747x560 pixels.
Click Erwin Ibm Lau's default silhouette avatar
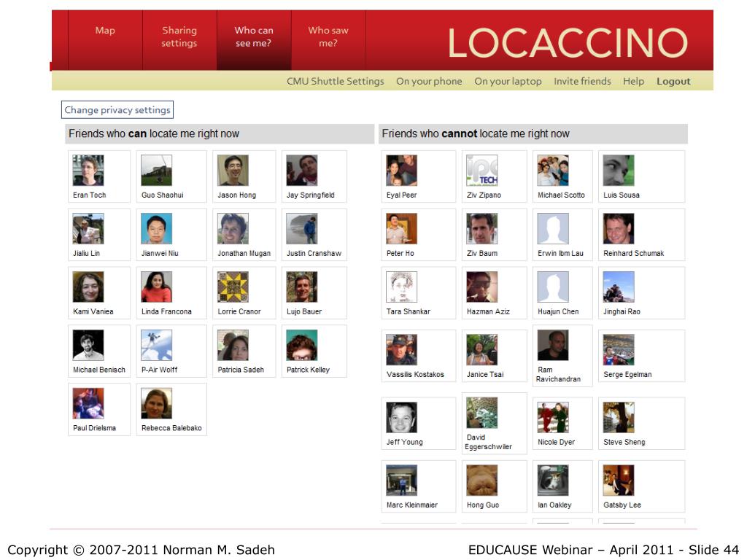pos(553,228)
